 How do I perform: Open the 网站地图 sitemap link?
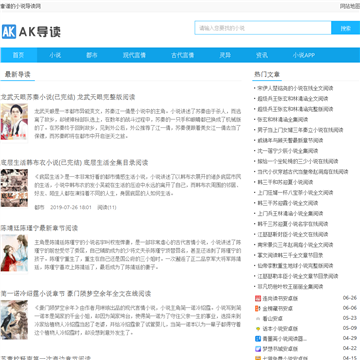click(x=350, y=6)
